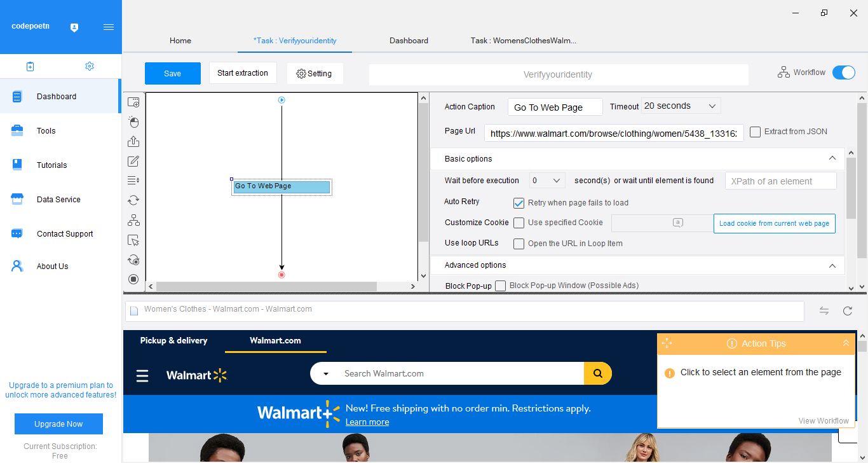Switch to the Task: WomensClothesWalm... tab
This screenshot has width=868, height=463.
click(524, 41)
